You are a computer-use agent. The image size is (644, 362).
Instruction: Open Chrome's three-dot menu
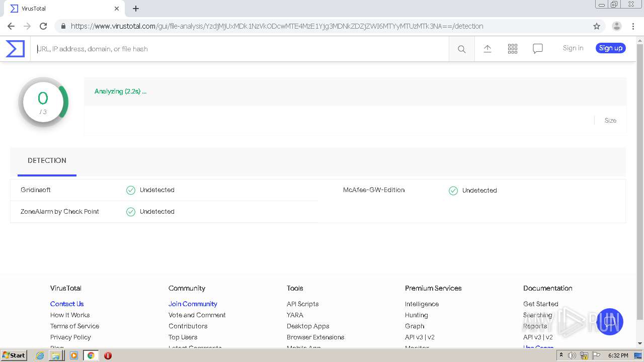[633, 26]
